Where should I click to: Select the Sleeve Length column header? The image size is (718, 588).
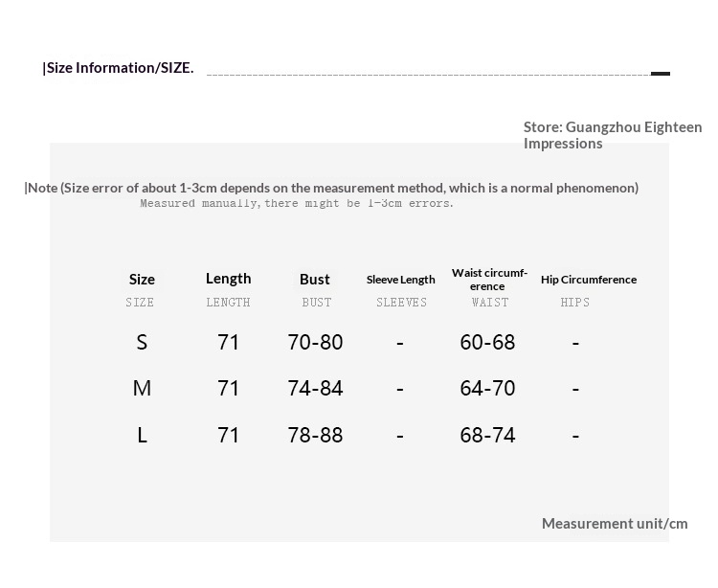(x=400, y=280)
